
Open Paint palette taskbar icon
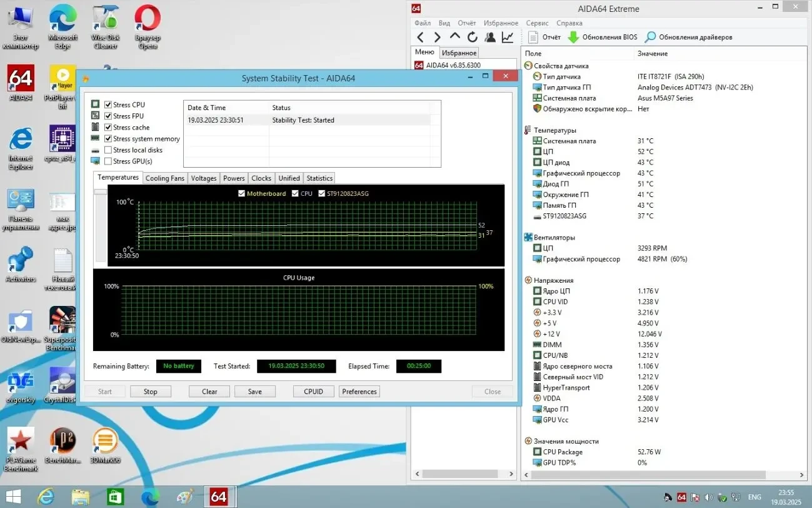(x=185, y=497)
